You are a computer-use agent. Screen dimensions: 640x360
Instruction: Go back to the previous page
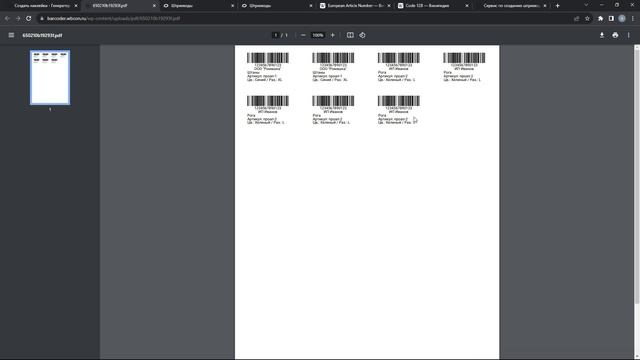(7, 18)
